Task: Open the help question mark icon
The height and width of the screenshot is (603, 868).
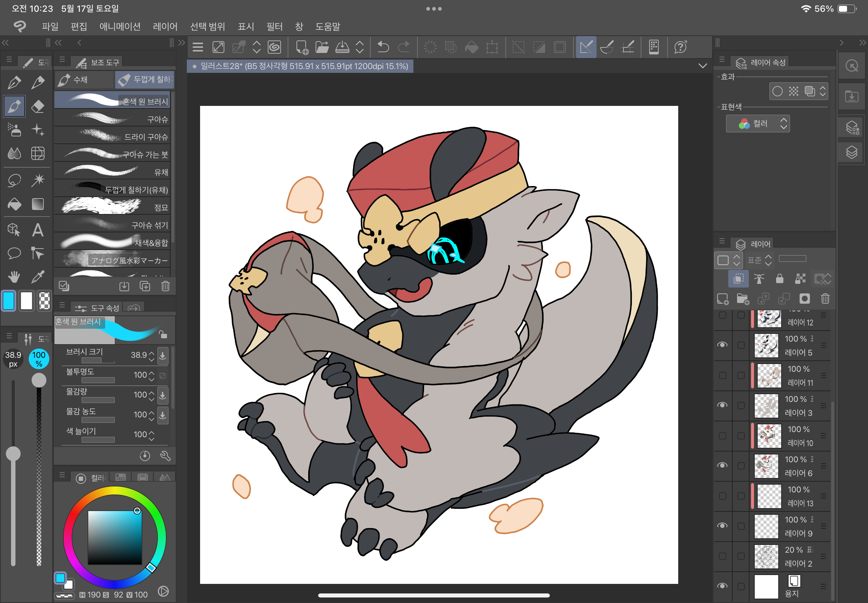Action: pyautogui.click(x=680, y=47)
